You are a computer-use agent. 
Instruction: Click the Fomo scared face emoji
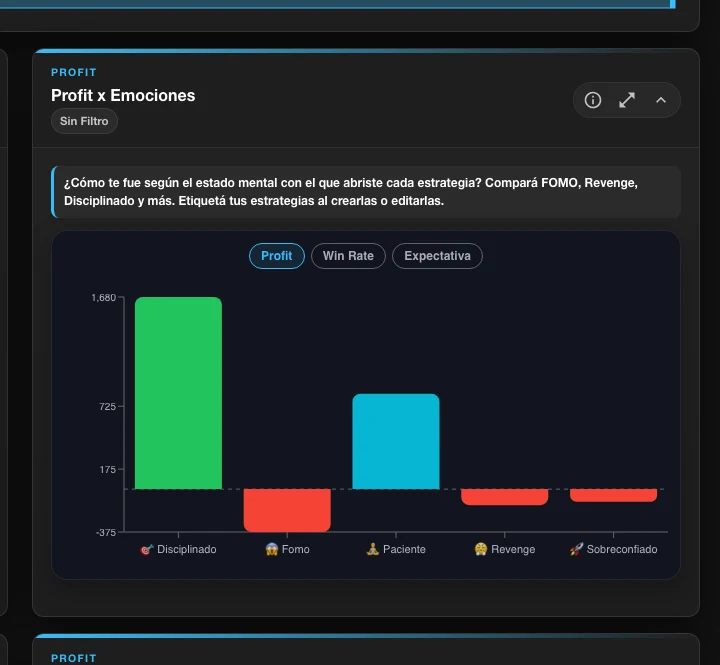[x=272, y=549]
